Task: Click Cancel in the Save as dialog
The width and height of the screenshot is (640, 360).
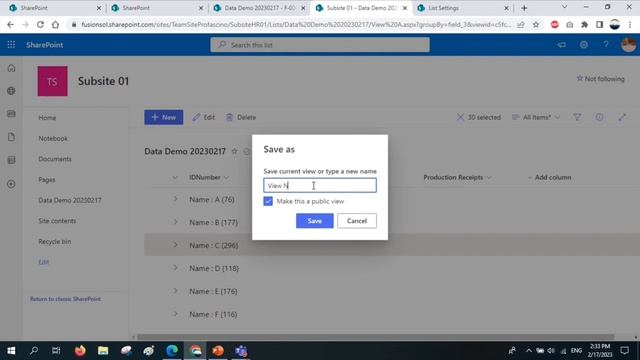Action: point(357,221)
